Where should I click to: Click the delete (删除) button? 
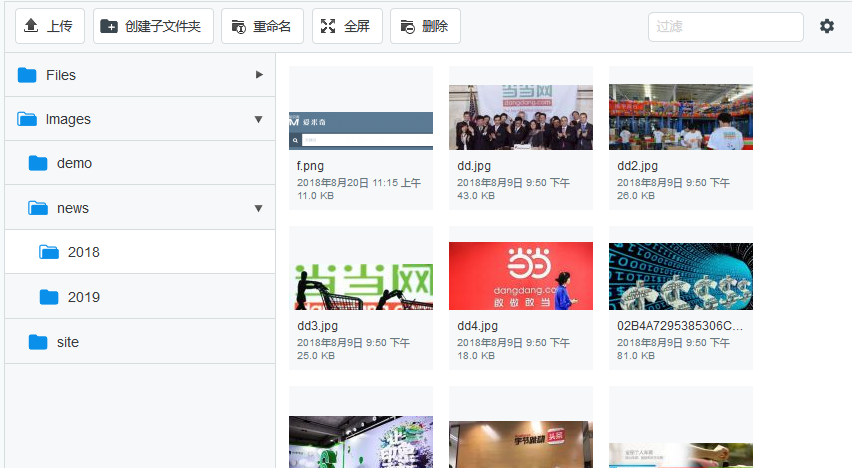pos(425,26)
